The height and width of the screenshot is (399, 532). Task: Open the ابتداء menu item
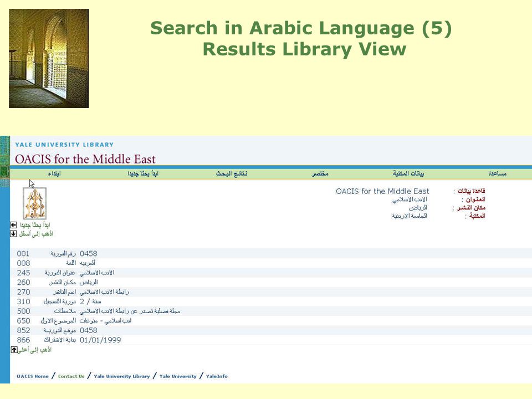tap(54, 173)
